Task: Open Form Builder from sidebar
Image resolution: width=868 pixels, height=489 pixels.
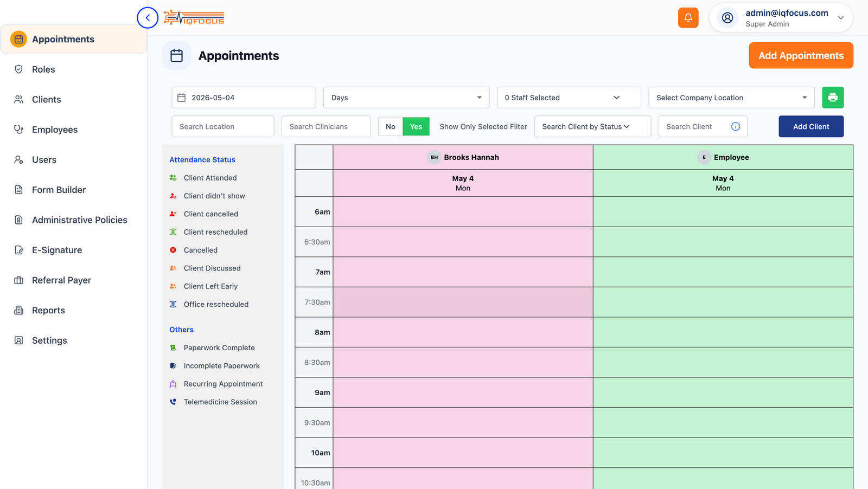Action: (73, 190)
